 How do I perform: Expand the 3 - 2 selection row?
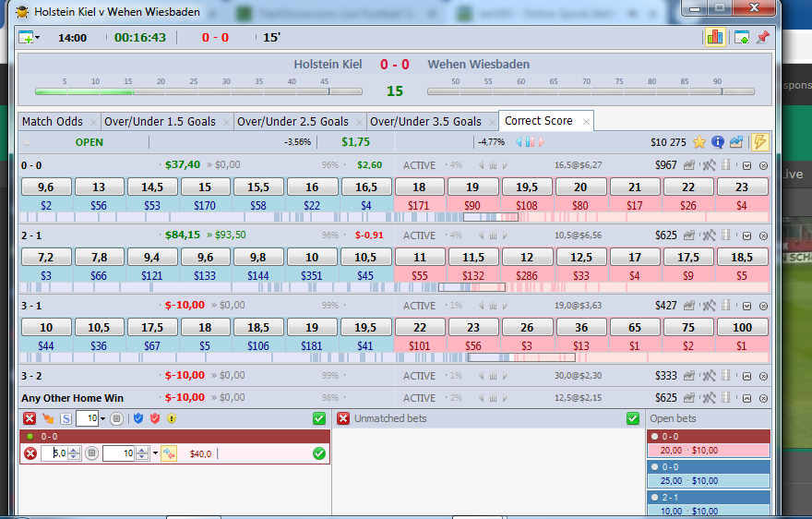tap(746, 377)
